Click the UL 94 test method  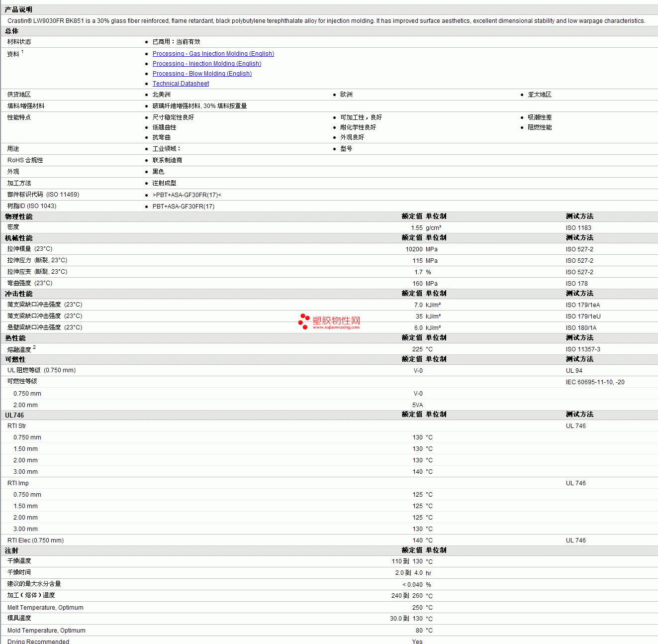tap(574, 371)
